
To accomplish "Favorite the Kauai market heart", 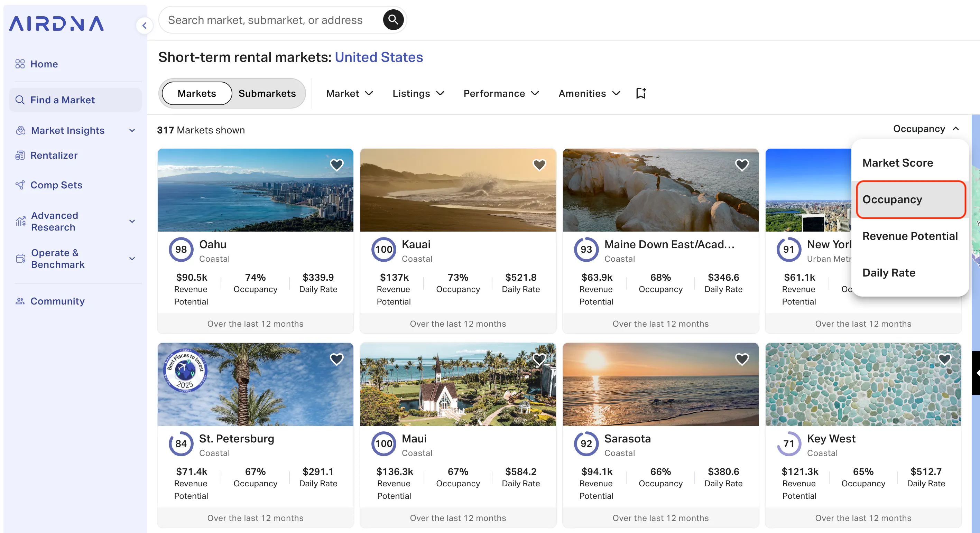I will point(539,165).
